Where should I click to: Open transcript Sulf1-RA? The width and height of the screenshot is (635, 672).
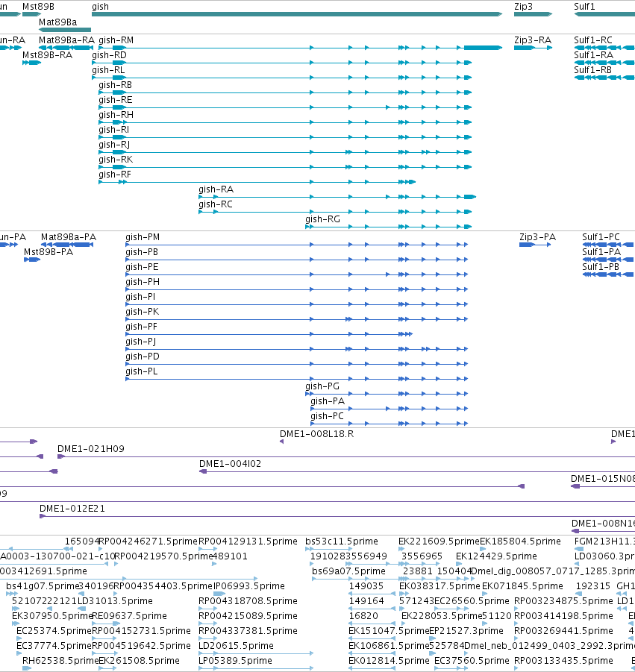[x=604, y=63]
